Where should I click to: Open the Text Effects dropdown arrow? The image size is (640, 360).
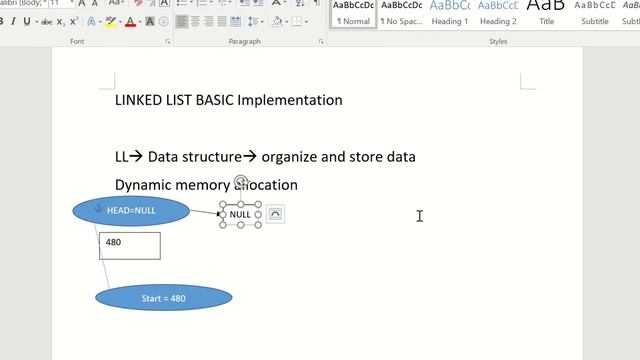pyautogui.click(x=100, y=22)
